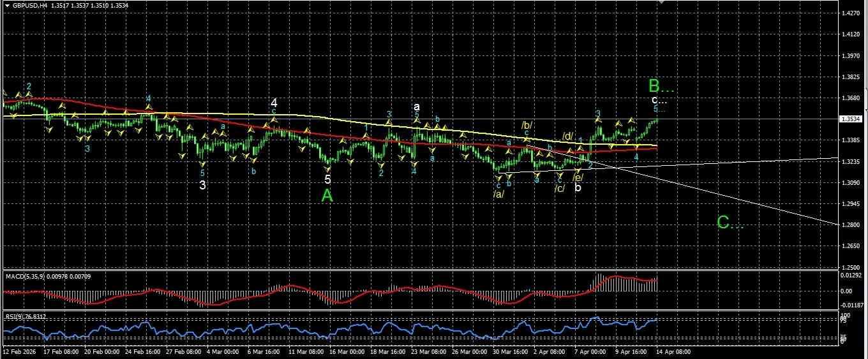Click the 1.2945 price axis label
Screen dimensions: 868x359
pyautogui.click(x=849, y=204)
